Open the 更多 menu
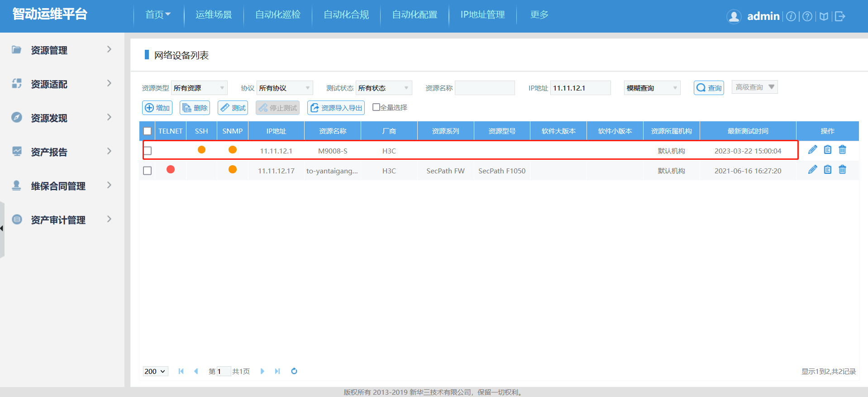Image resolution: width=868 pixels, height=397 pixels. click(539, 15)
